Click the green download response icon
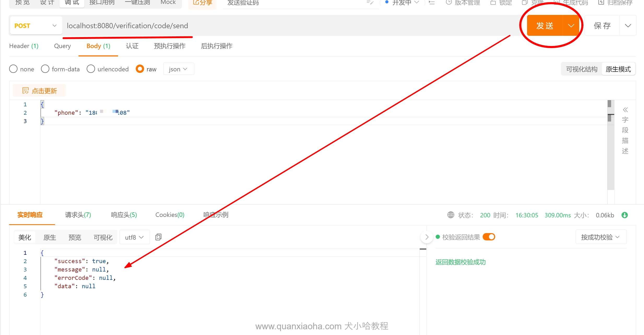This screenshot has width=644, height=335. pos(624,215)
